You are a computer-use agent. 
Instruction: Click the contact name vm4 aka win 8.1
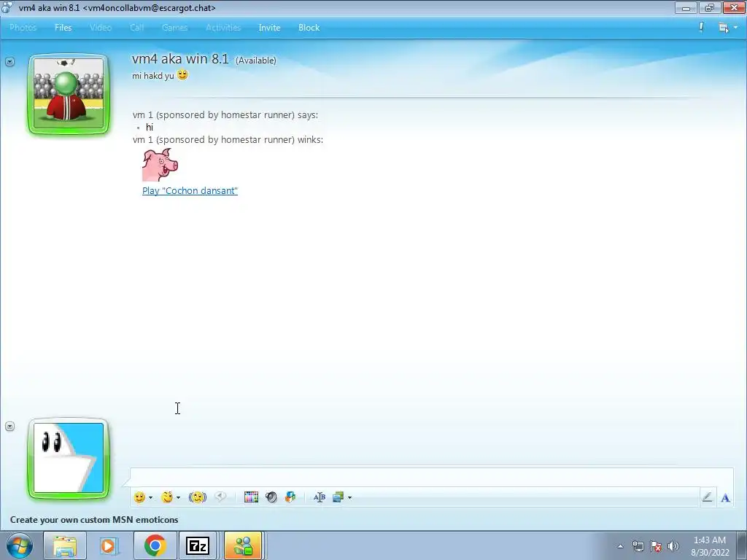(x=180, y=58)
